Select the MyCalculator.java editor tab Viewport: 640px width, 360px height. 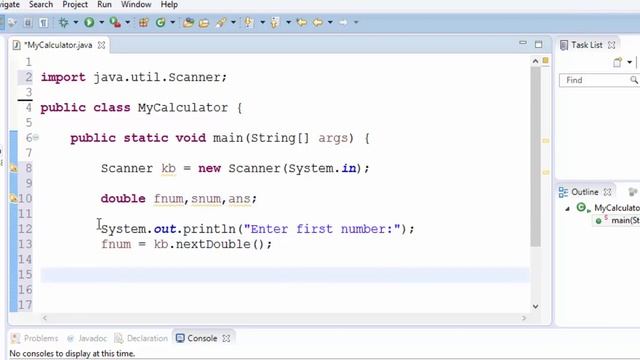pyautogui.click(x=58, y=45)
